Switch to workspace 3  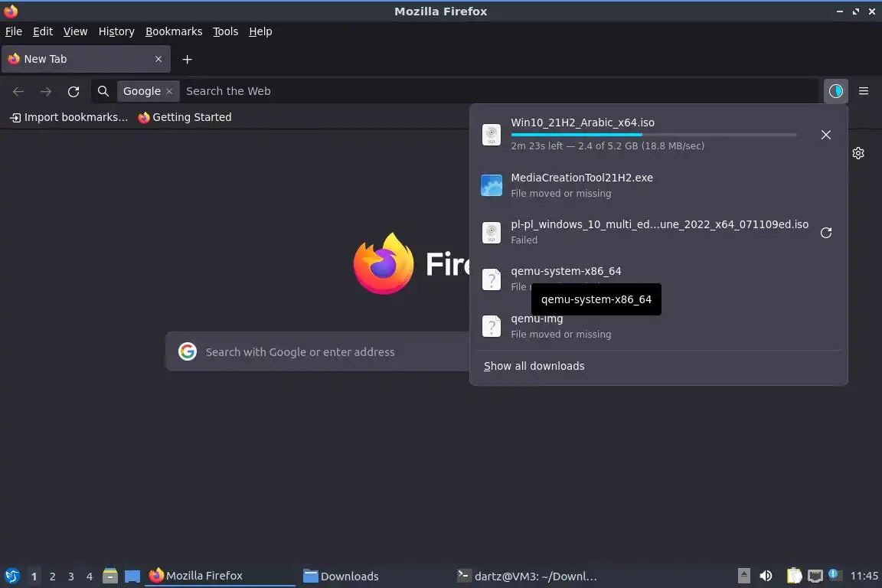pos(71,577)
